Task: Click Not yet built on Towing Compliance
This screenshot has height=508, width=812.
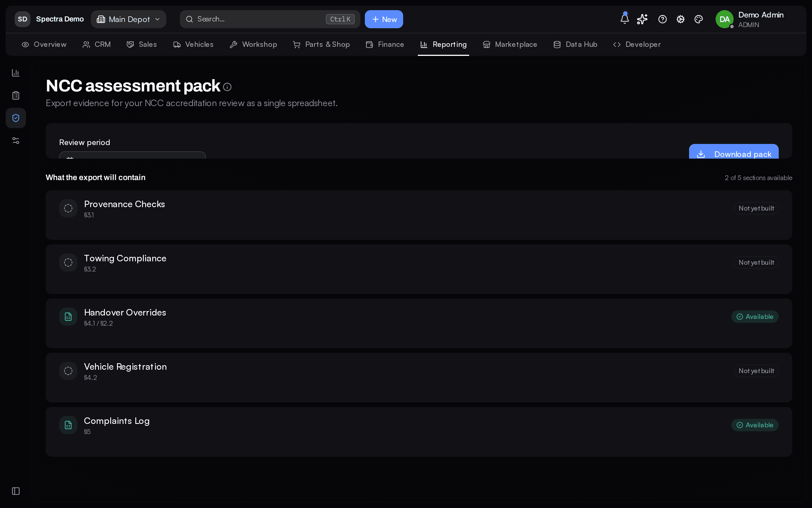Action: 756,262
